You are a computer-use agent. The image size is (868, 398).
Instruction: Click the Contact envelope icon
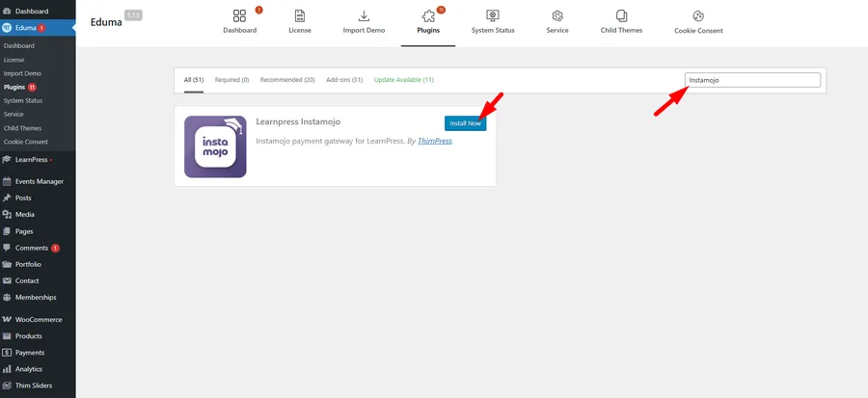(7, 280)
